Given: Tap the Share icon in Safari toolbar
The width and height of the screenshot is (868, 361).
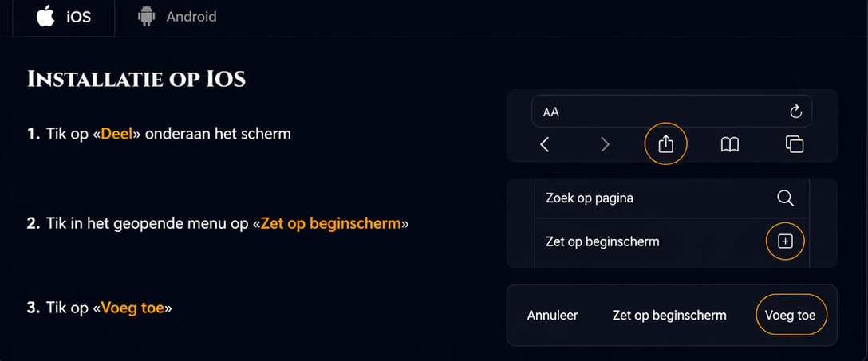Looking at the screenshot, I should click(666, 144).
